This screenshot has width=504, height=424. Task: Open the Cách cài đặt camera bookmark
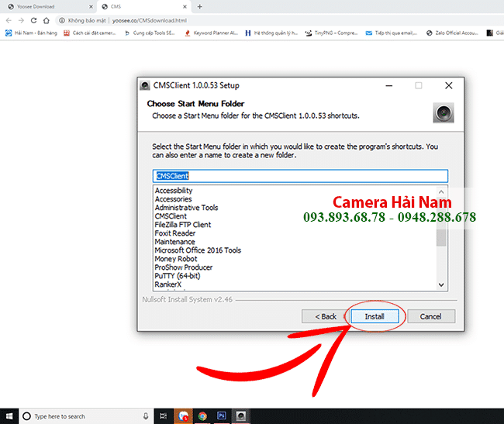pos(90,33)
